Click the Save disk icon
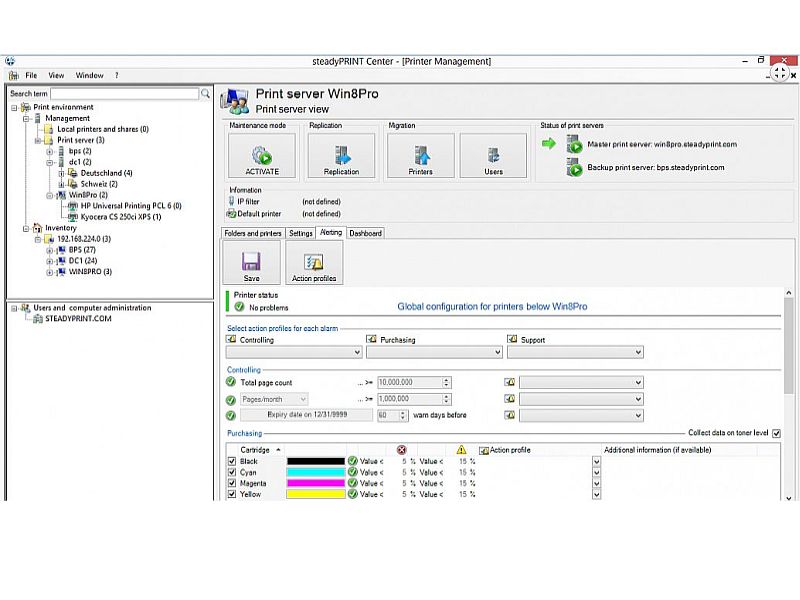The width and height of the screenshot is (800, 600). tap(251, 261)
